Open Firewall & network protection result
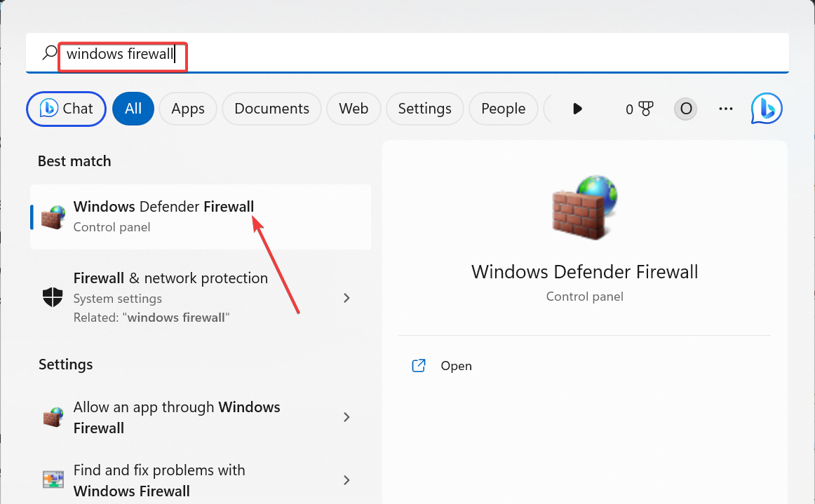The image size is (815, 504). click(x=201, y=297)
